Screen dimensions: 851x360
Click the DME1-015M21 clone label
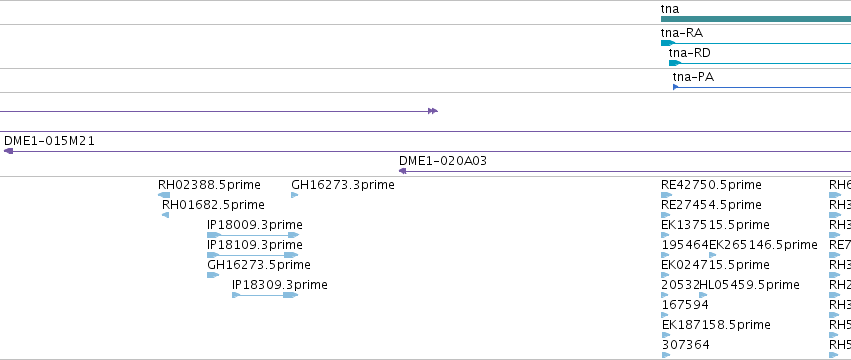49,141
